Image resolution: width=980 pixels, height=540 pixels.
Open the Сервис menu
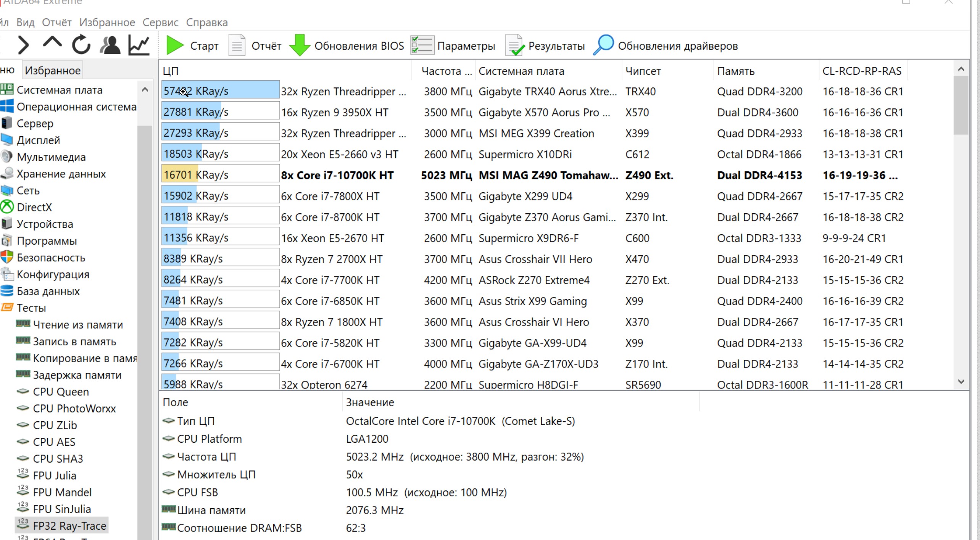coord(160,23)
